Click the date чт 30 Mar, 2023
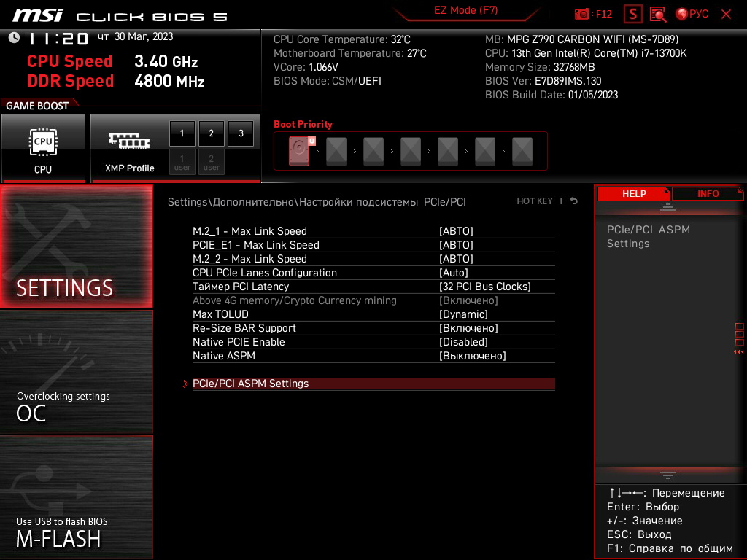Image resolution: width=747 pixels, height=560 pixels. click(x=135, y=36)
